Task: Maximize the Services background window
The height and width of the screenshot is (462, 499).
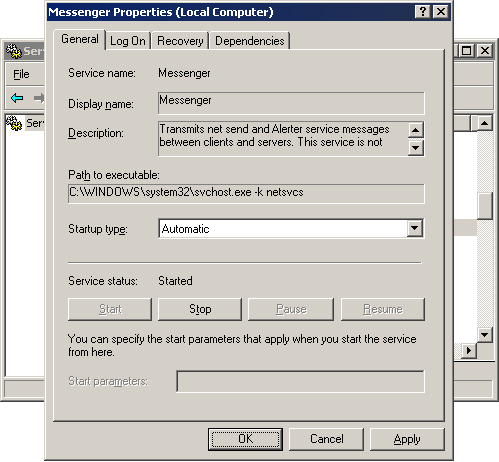Action: click(466, 51)
